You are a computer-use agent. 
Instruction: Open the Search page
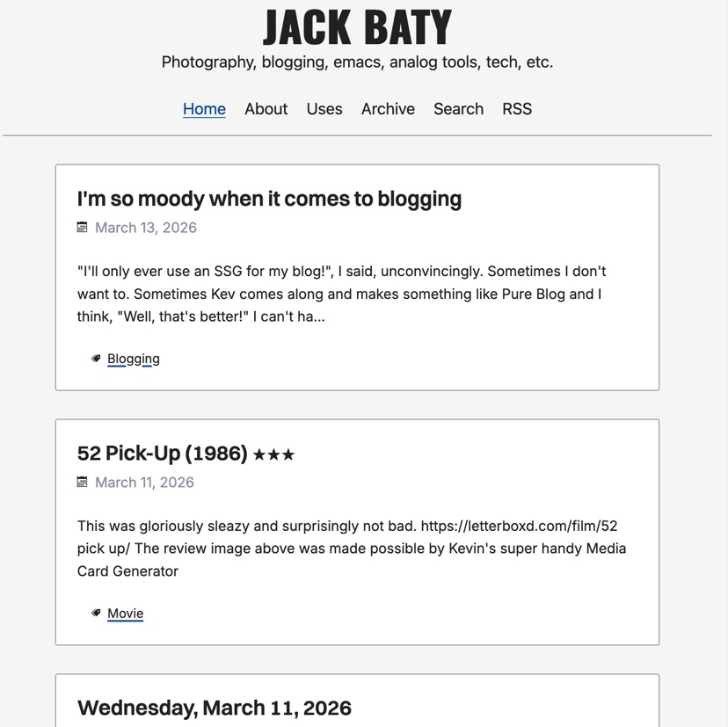(458, 109)
